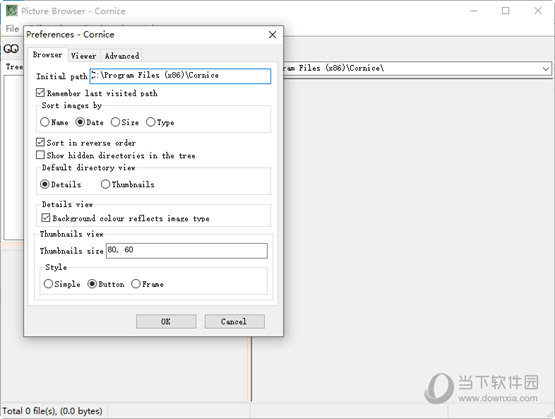Click Cancel in Preferences dialog
Image resolution: width=555 pixels, height=419 pixels.
click(234, 321)
